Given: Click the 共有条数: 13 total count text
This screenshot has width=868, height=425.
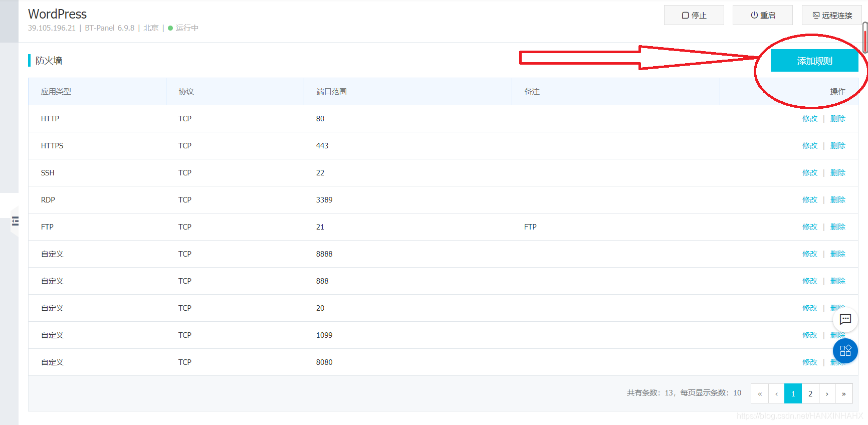Looking at the screenshot, I should (x=650, y=393).
